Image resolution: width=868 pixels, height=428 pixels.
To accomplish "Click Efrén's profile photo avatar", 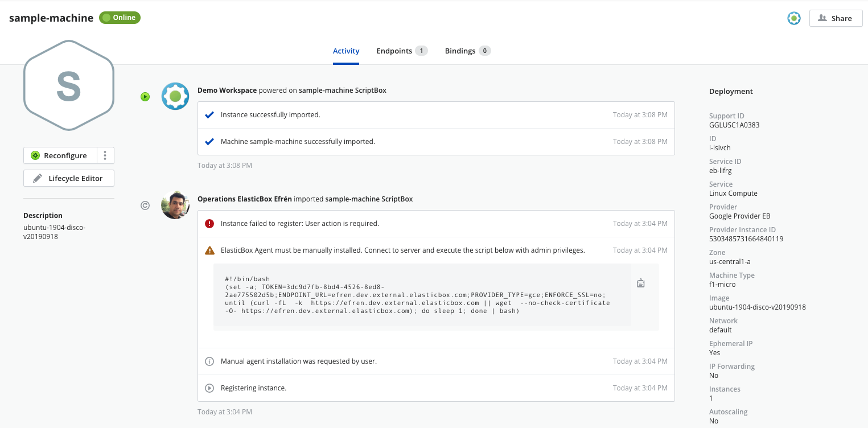I will click(x=175, y=205).
